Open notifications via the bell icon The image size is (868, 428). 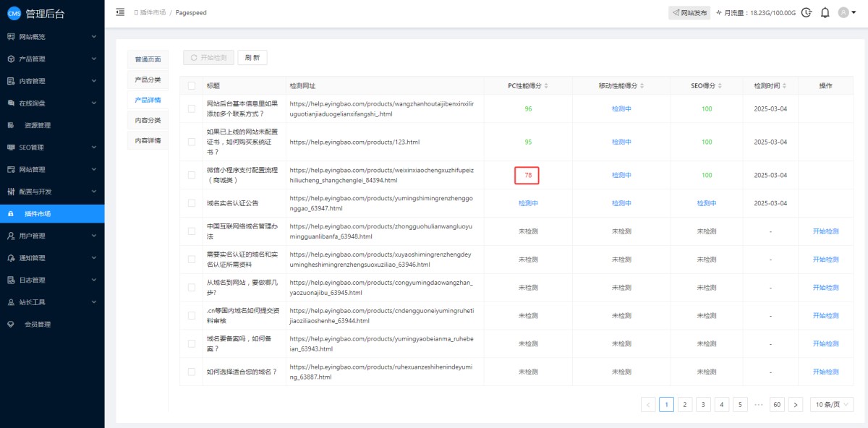[x=825, y=12]
